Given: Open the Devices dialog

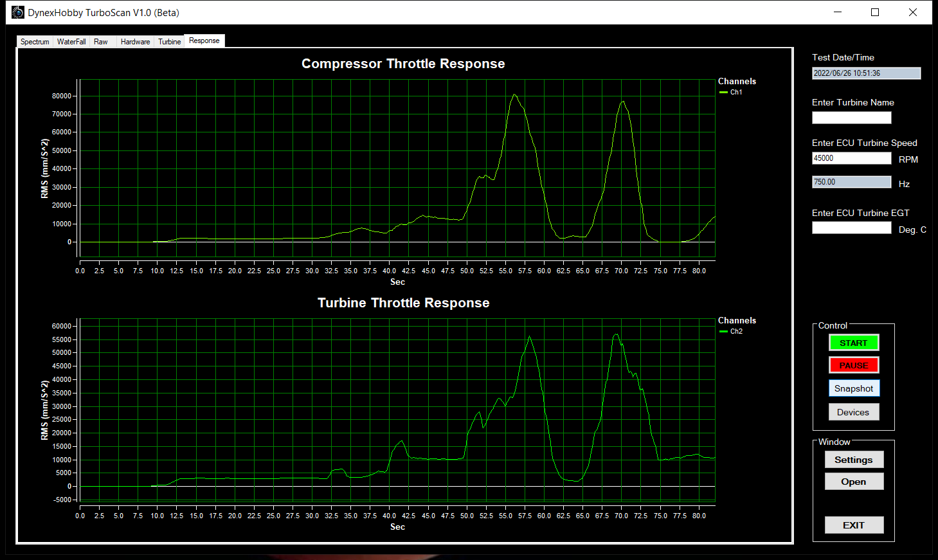Looking at the screenshot, I should 853,412.
